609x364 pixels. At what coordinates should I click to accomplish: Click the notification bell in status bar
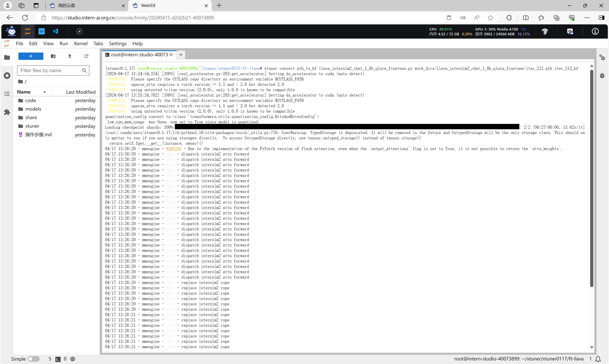tap(598, 359)
